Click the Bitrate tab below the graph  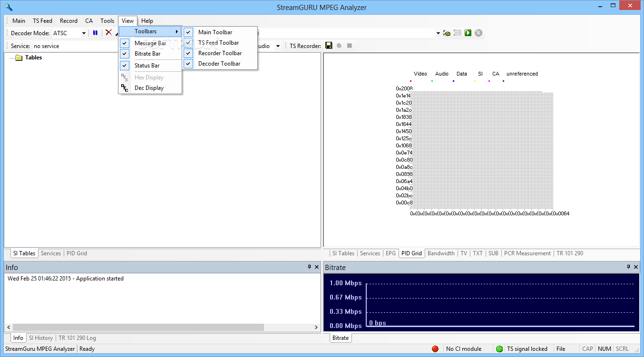point(341,338)
